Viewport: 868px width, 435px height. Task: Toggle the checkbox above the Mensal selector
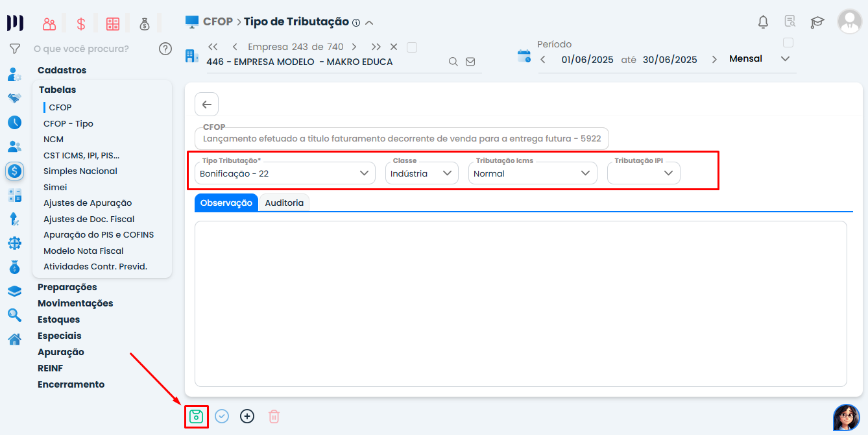click(x=788, y=43)
